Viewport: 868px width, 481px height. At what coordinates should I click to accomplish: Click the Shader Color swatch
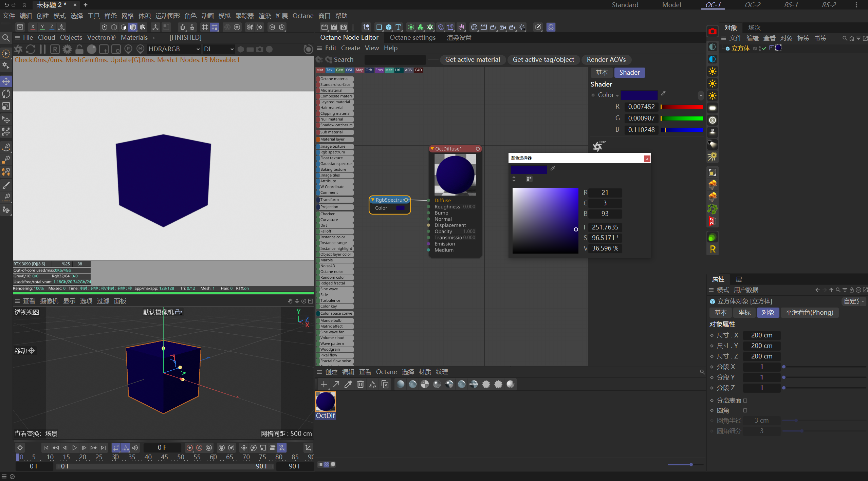pos(639,95)
